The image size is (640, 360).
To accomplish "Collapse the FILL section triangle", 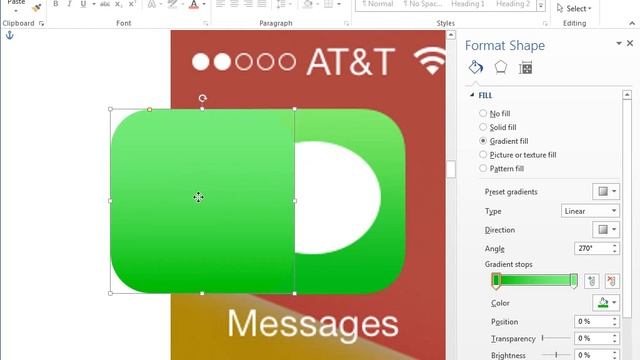I will pos(472,95).
